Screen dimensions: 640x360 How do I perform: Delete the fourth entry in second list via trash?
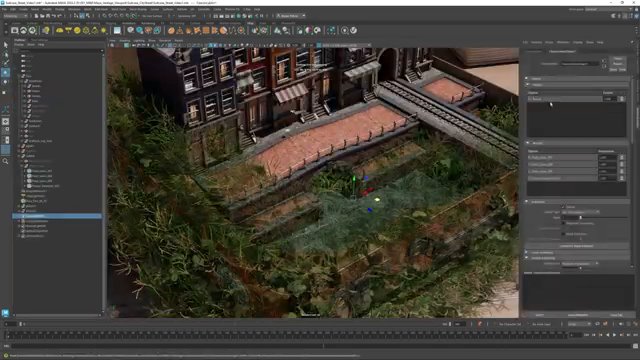622,178
